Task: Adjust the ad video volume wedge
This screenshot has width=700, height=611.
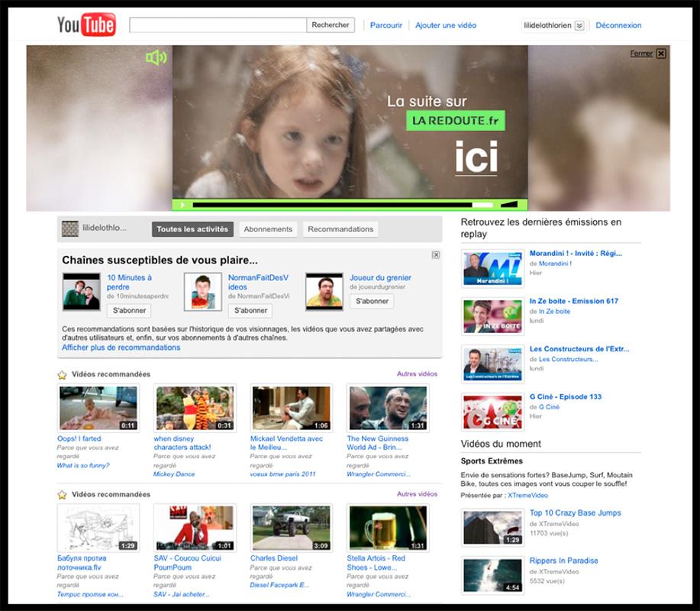Action: pyautogui.click(x=509, y=204)
